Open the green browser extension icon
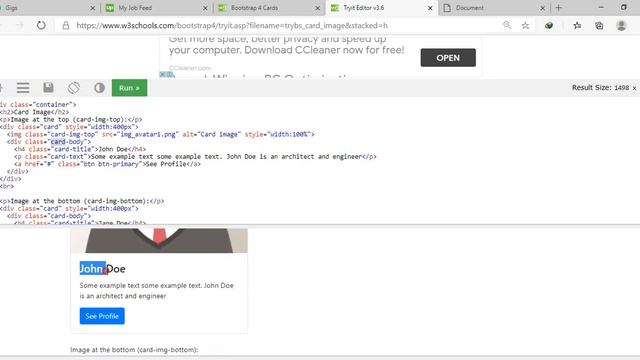Viewport: 640px width, 360px height. 549,25
